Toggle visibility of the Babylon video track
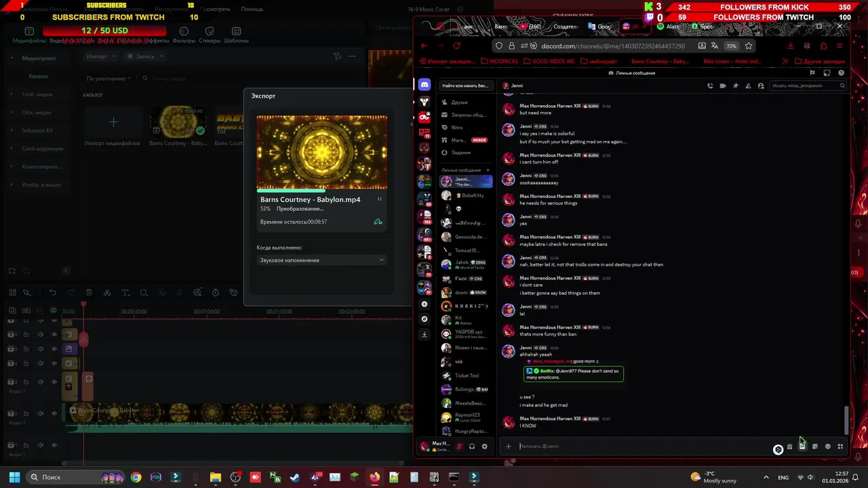The height and width of the screenshot is (488, 868). tap(54, 413)
